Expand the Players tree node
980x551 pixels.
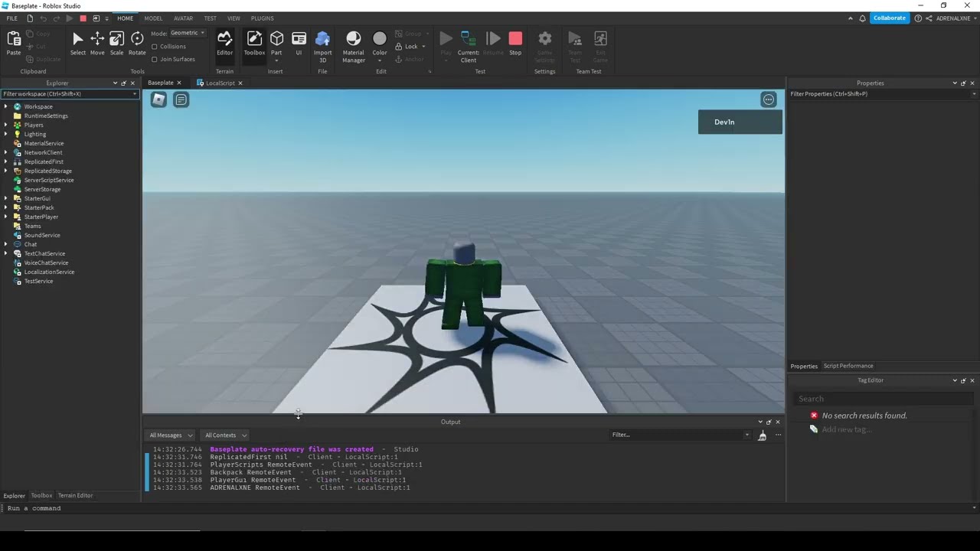(x=6, y=125)
